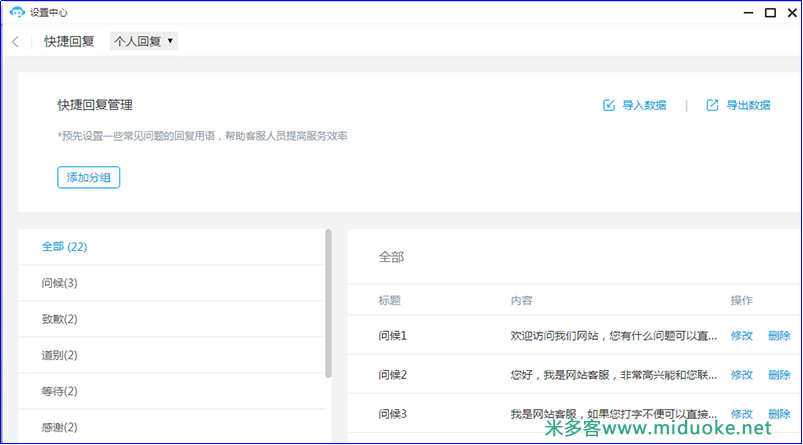Click the export data icon
This screenshot has width=803, height=445.
click(x=712, y=105)
